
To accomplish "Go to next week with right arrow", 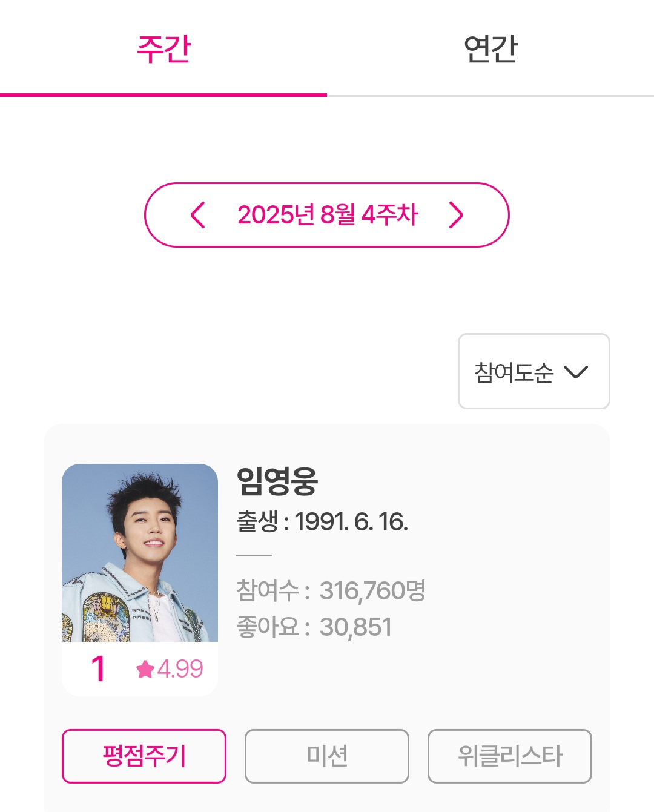I will point(456,215).
